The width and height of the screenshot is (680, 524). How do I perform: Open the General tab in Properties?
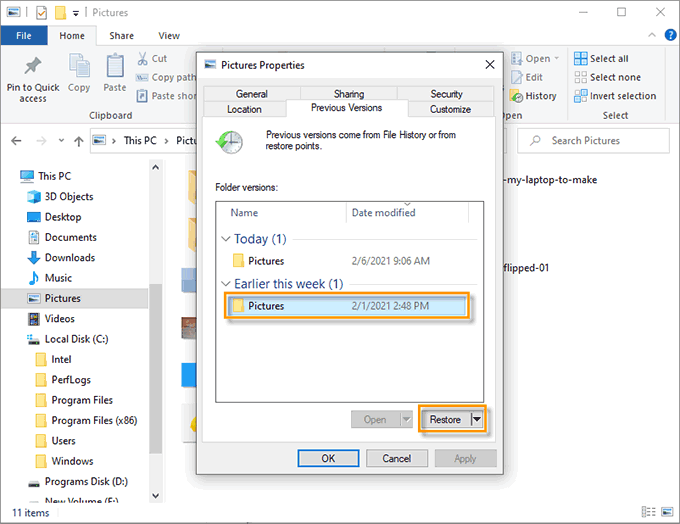point(252,94)
